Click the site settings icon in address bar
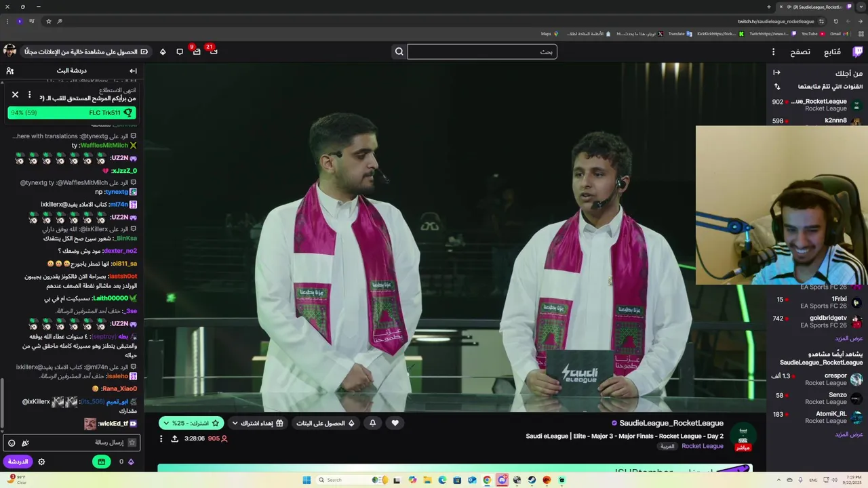The image size is (868, 488). click(x=821, y=21)
